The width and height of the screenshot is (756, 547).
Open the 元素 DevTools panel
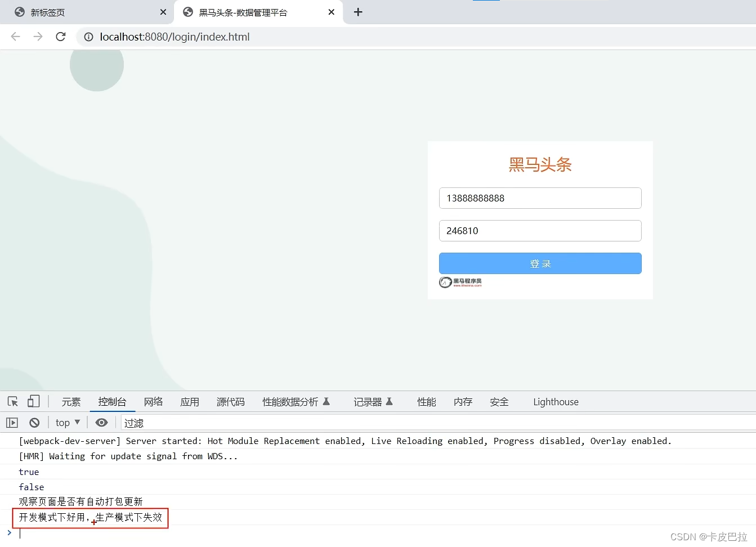pyautogui.click(x=71, y=402)
